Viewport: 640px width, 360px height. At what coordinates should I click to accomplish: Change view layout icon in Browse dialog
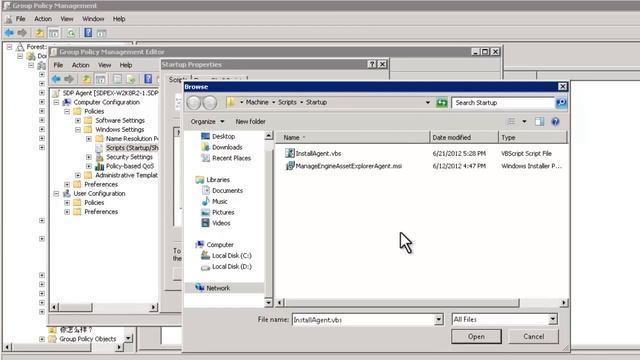(511, 121)
